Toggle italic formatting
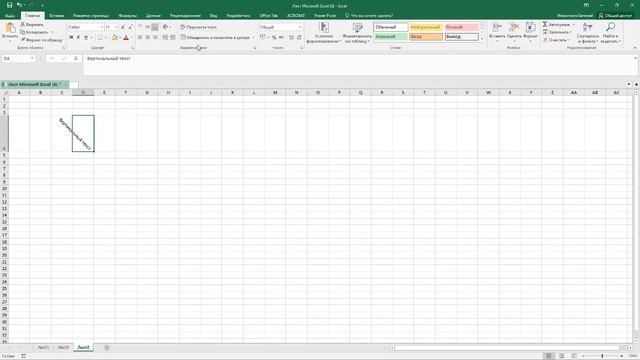640x360 pixels. coord(78,38)
